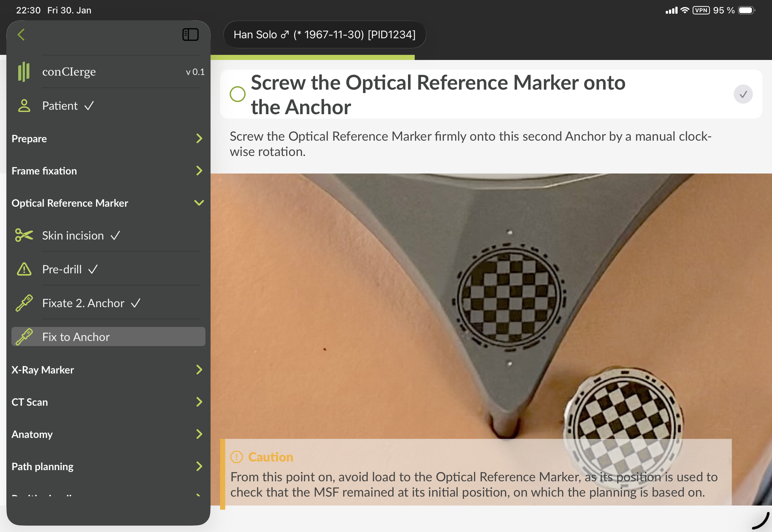
Task: Click the Fixate 2. Anchor screwdriver icon
Action: [24, 303]
